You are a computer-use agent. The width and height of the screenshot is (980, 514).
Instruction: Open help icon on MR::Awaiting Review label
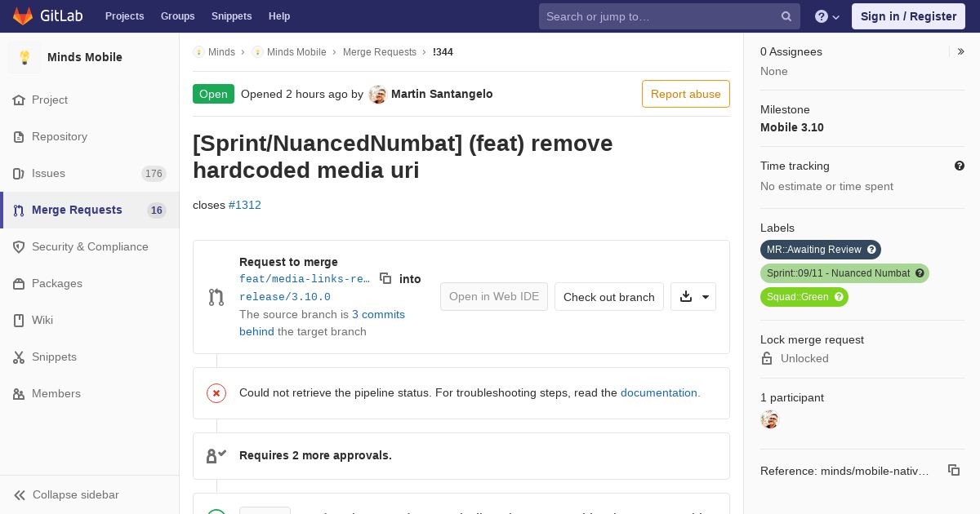coord(871,250)
